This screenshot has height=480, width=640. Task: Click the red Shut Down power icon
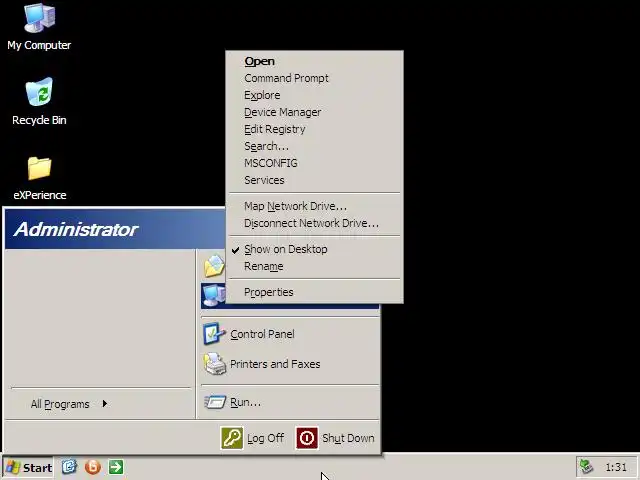click(x=307, y=438)
